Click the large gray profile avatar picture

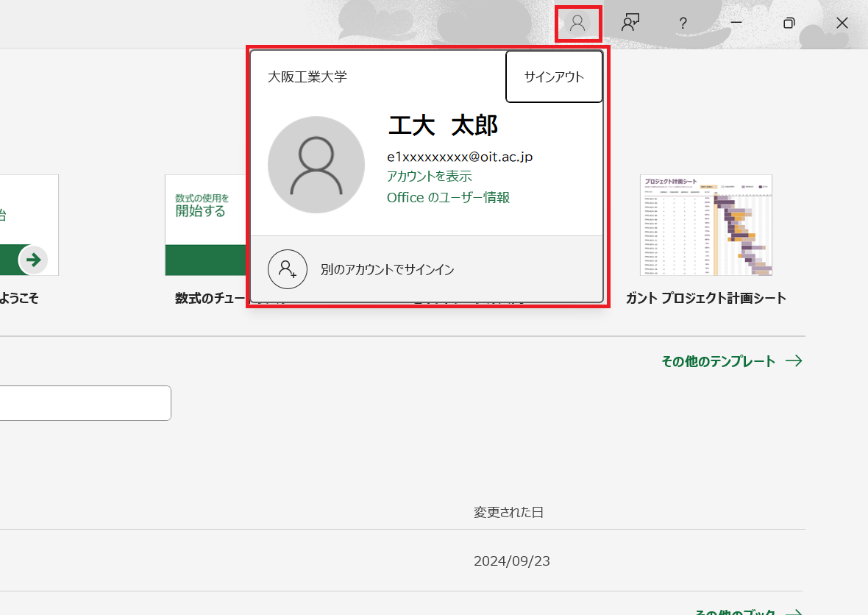coord(316,165)
